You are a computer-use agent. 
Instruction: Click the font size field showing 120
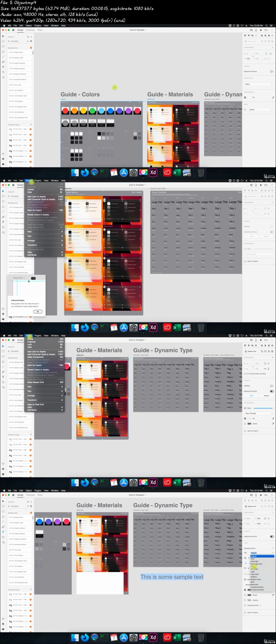[246, 553]
